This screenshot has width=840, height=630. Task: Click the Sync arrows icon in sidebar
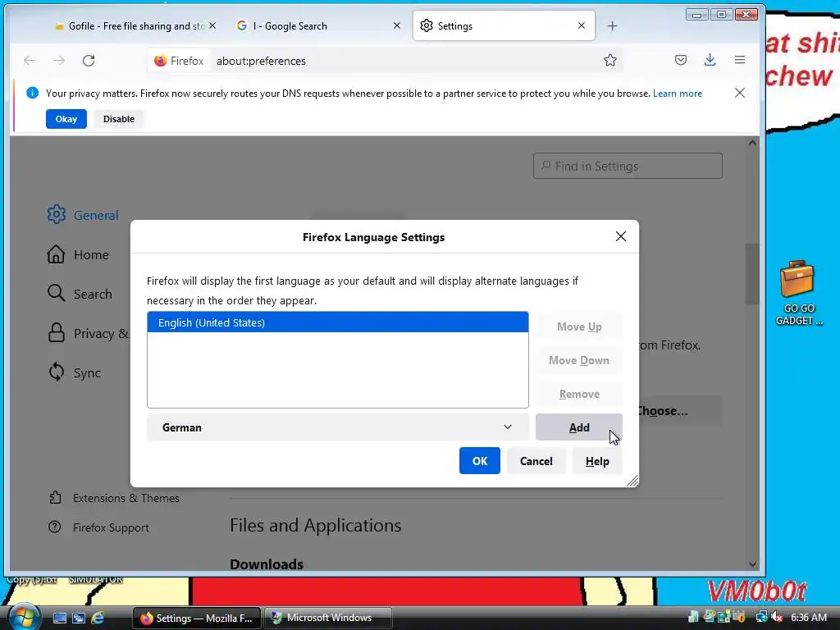point(57,372)
